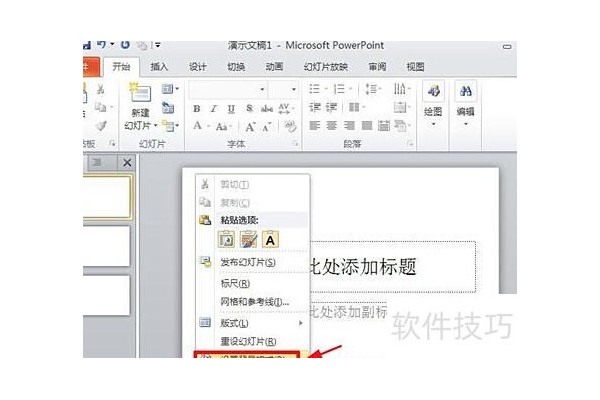Toggle Strikethrough (abc) formatting
600x400 pixels.
(x=267, y=109)
